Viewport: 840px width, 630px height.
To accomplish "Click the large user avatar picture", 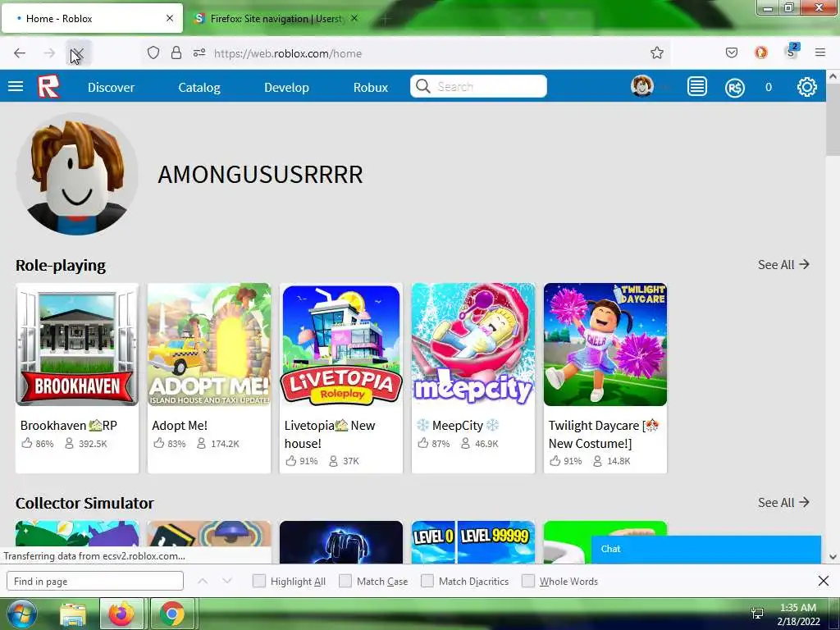I will pos(77,174).
